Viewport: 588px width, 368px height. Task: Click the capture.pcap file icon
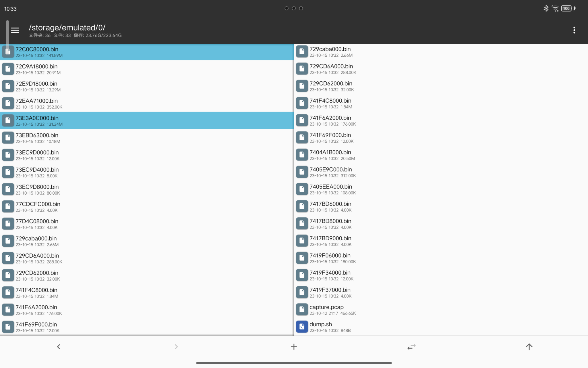point(302,310)
